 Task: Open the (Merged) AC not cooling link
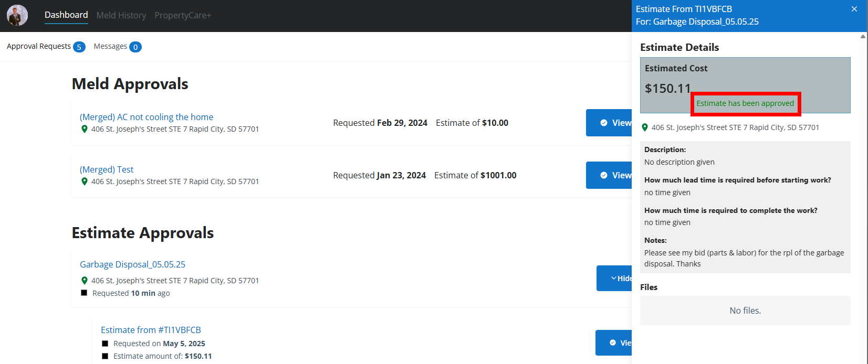[x=147, y=117]
